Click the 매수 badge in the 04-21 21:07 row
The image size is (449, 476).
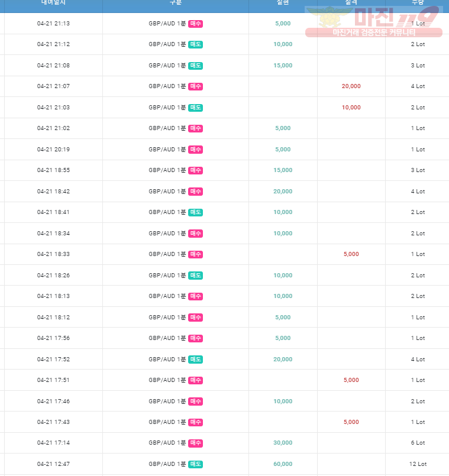click(x=195, y=86)
